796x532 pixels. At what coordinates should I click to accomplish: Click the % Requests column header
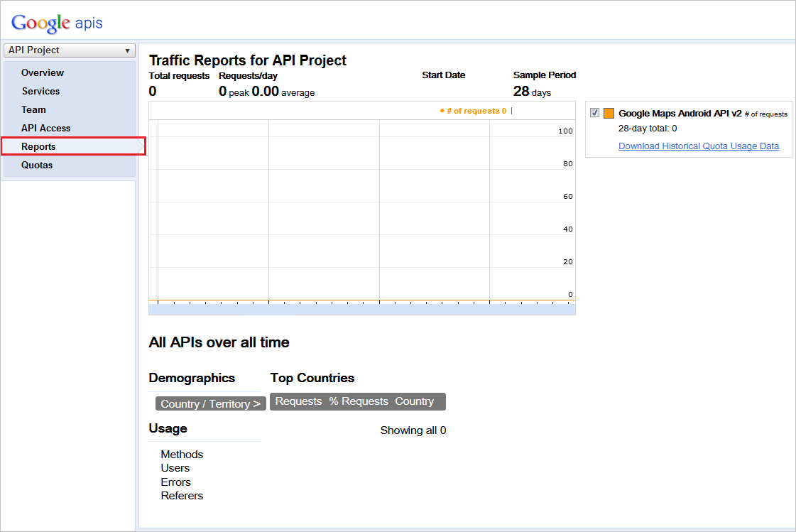point(359,401)
